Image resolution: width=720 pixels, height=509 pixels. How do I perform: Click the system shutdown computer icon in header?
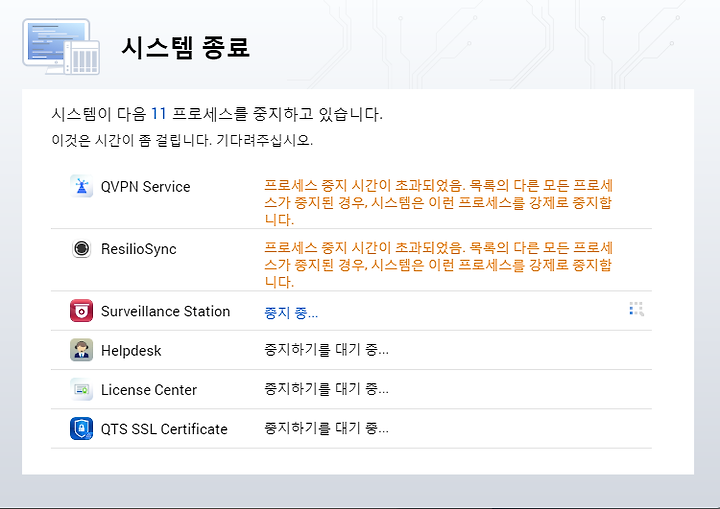click(61, 47)
